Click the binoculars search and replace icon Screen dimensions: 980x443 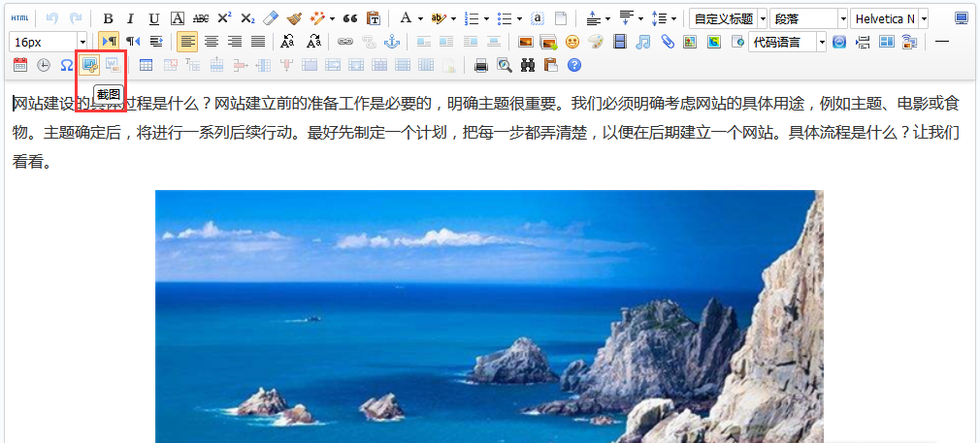point(528,65)
